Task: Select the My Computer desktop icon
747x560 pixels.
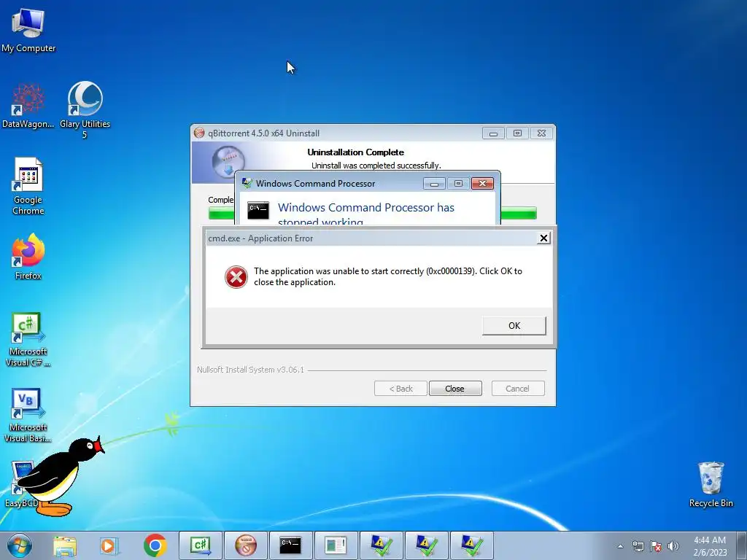Action: [x=28, y=30]
